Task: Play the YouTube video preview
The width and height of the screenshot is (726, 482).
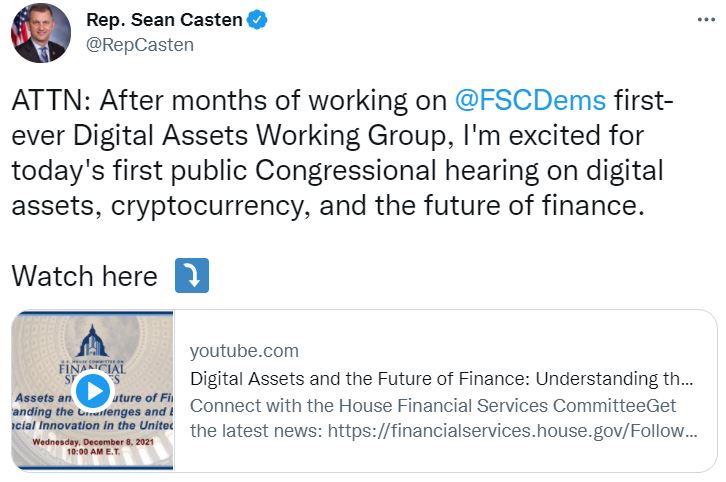Action: [92, 390]
